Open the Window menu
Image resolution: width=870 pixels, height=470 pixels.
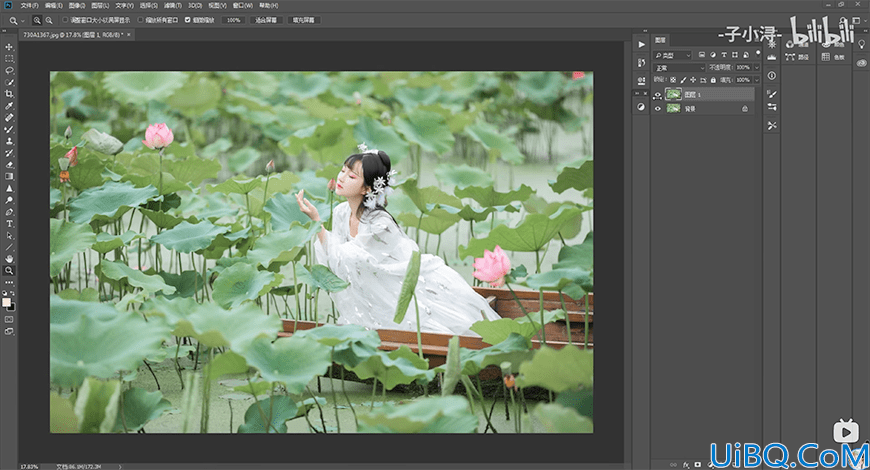pyautogui.click(x=242, y=6)
